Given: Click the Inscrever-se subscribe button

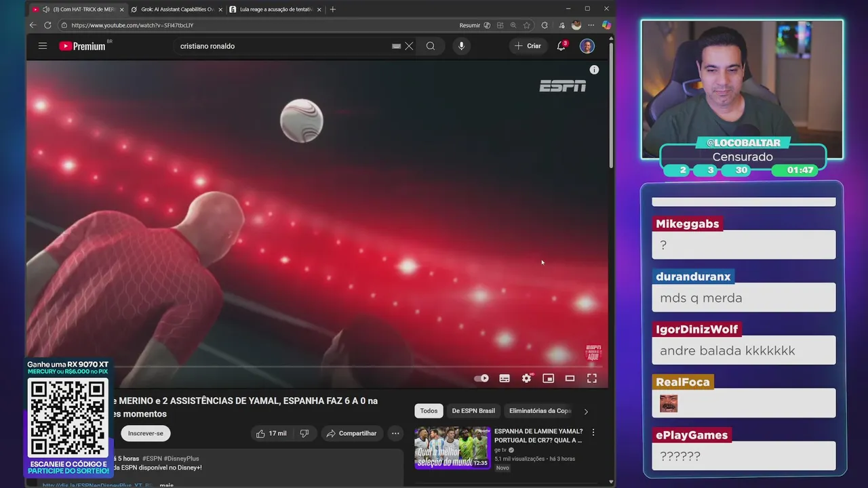Looking at the screenshot, I should [146, 433].
